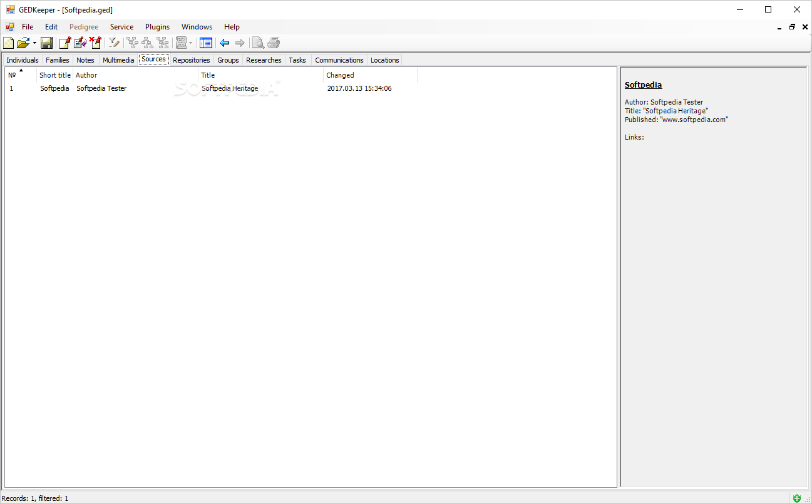
Task: Maximize the GEDKeeper main window
Action: [x=768, y=9]
